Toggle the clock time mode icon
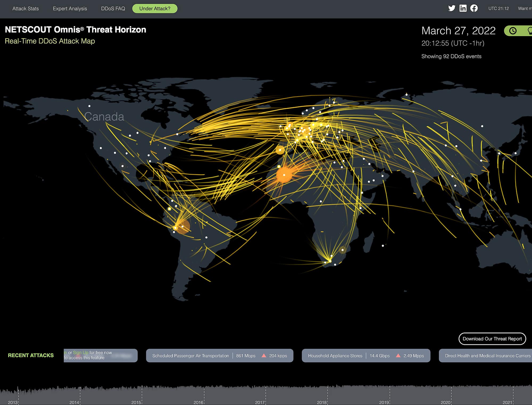Image resolution: width=532 pixels, height=405 pixels. [x=513, y=31]
